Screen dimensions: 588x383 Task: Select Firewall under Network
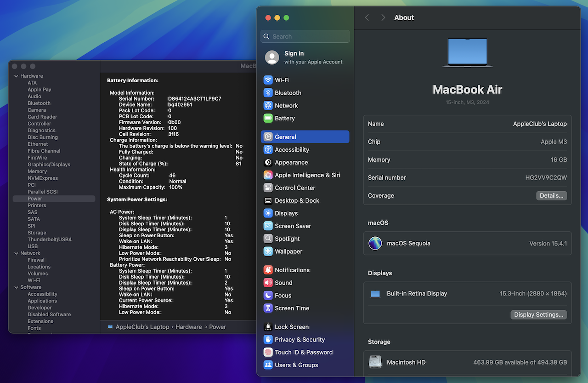click(x=37, y=260)
